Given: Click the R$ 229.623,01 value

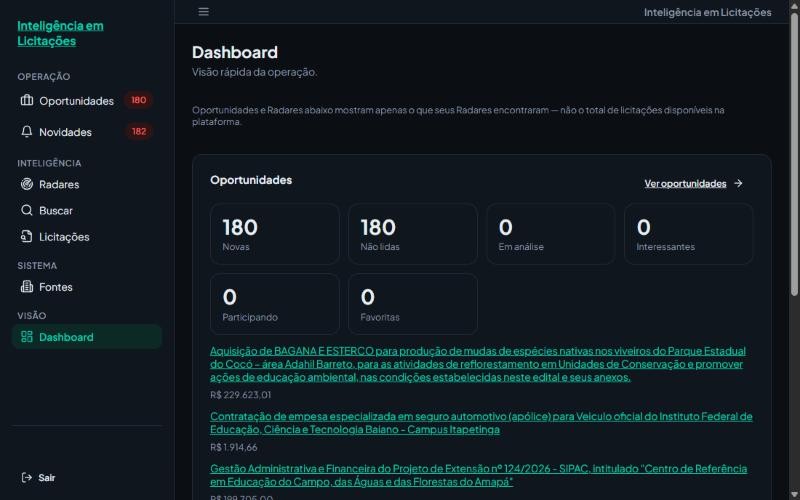Looking at the screenshot, I should [x=241, y=395].
